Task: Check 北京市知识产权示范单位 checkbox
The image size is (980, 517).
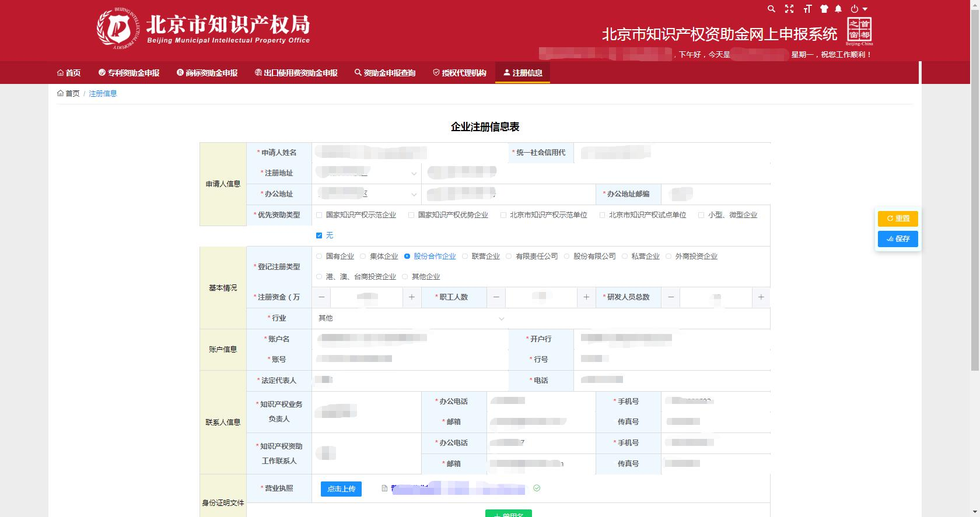Action: pos(503,215)
